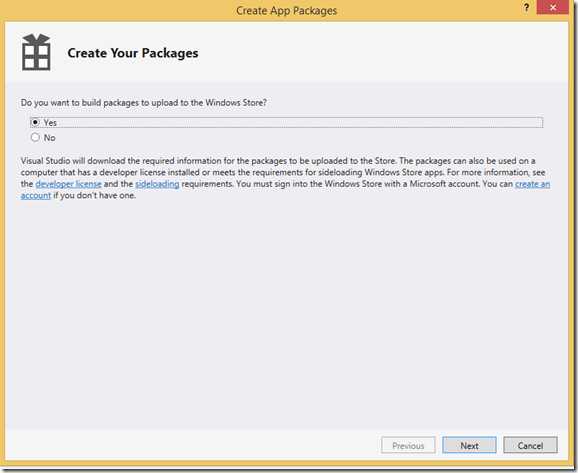Click the 'No' option label text
578x473 pixels.
[x=49, y=138]
